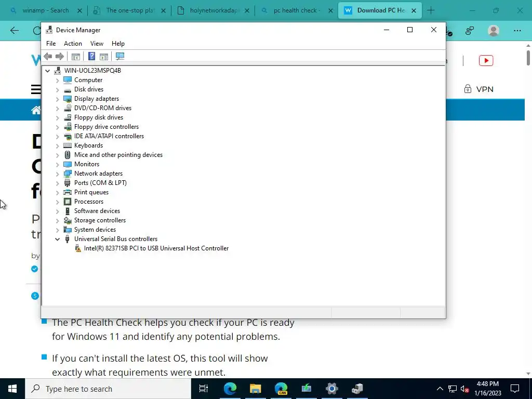Click the Device Manager taskbar icon
This screenshot has height=399, width=532.
[357, 389]
